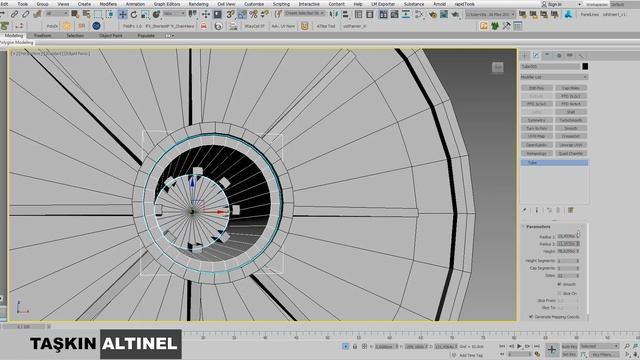The height and width of the screenshot is (360, 640).
Task: Toggle the selection lock icon in status bar
Action: [x=355, y=347]
